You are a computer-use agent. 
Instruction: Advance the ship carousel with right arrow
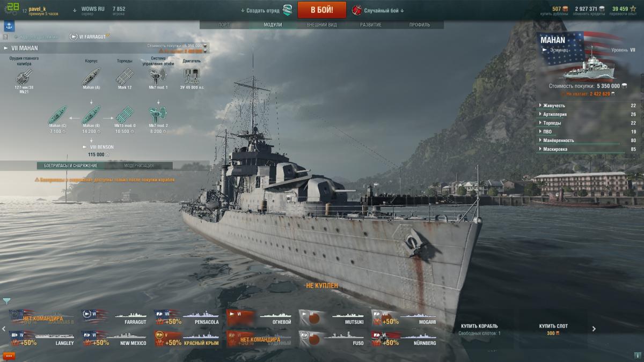(x=594, y=329)
